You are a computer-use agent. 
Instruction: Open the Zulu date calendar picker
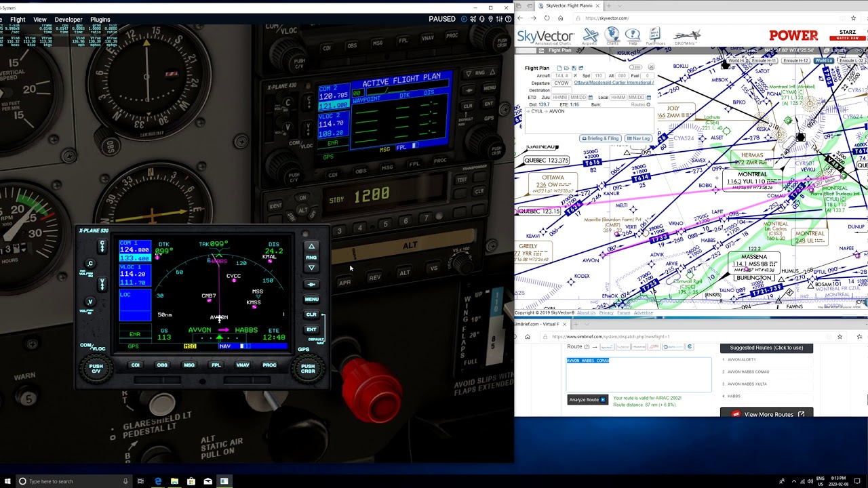point(591,97)
